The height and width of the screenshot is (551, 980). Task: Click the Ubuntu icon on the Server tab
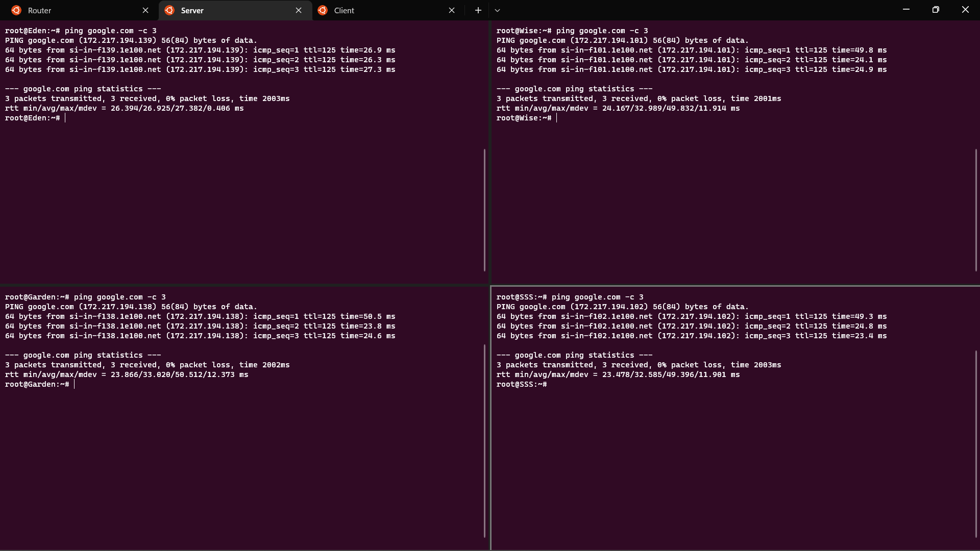[x=169, y=10]
